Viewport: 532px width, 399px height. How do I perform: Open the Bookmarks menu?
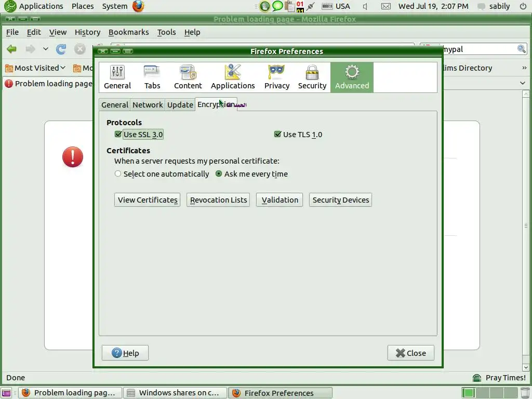point(129,32)
